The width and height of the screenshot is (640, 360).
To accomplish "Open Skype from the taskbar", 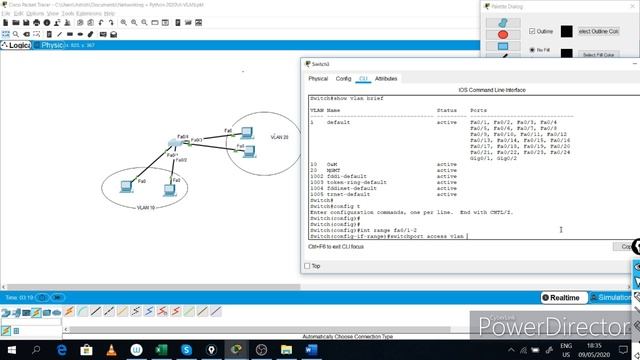I will tap(186, 350).
